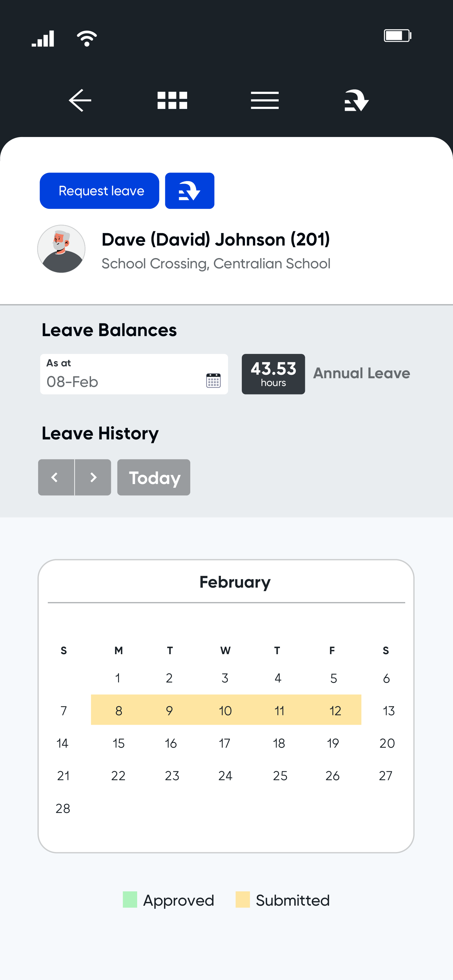
Task: Select the As at 08-Feb date field
Action: tap(134, 374)
